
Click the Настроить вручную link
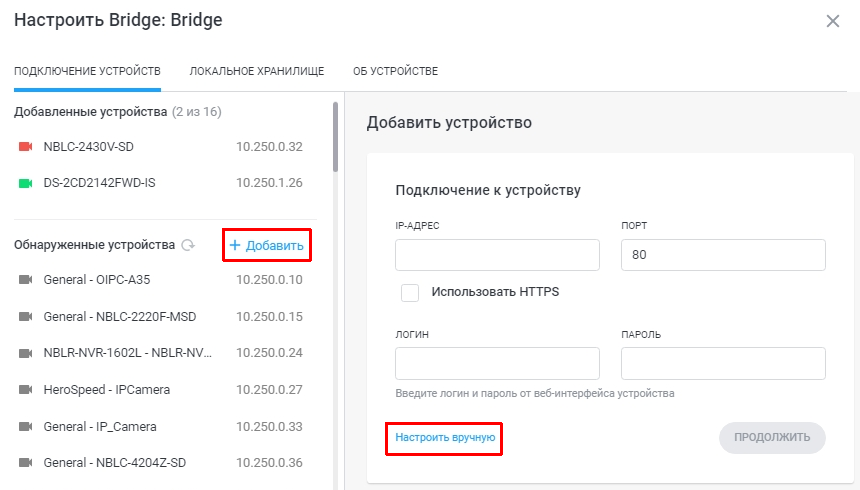pos(445,437)
